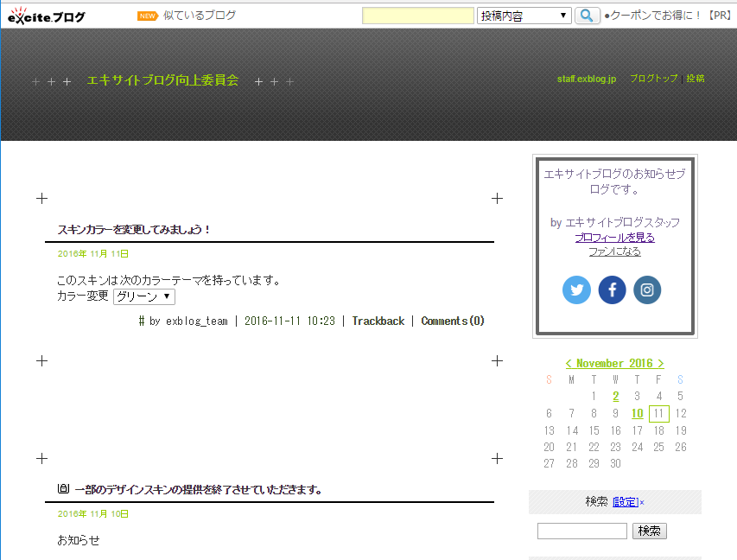
Task: Open the staff.exblog.jp link
Action: [587, 79]
